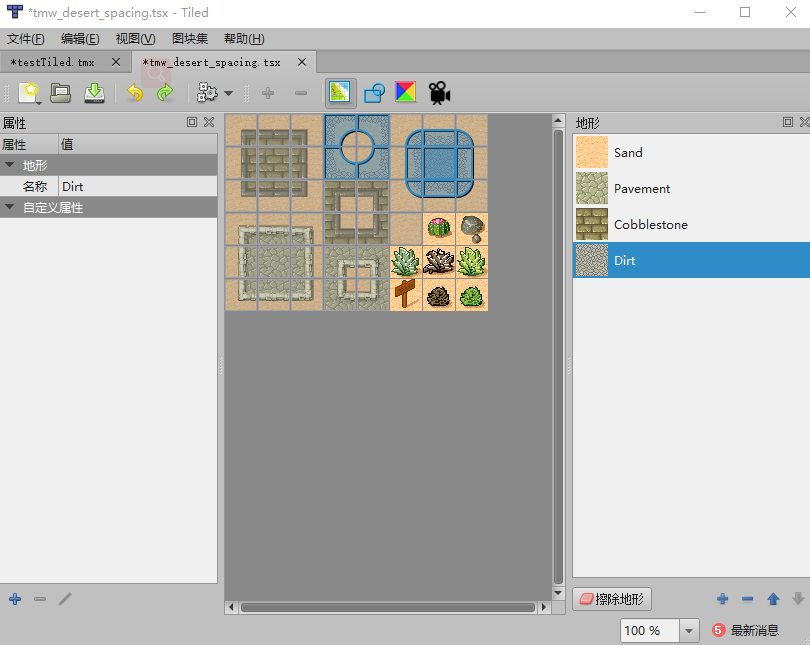Open the 100% zoom level dropdown
This screenshot has width=810, height=645.
pyautogui.click(x=688, y=631)
